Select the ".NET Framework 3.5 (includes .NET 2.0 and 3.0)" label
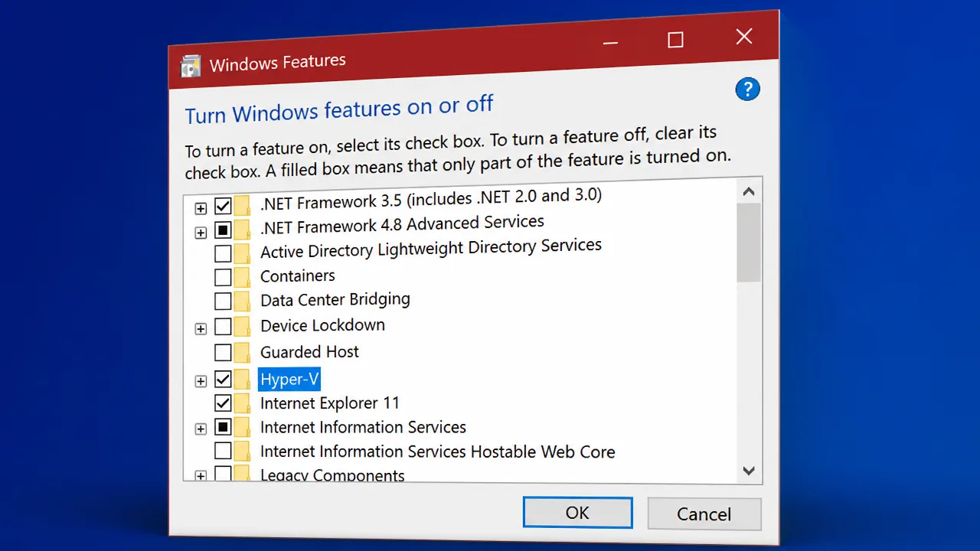This screenshot has width=980, height=551. pyautogui.click(x=431, y=201)
